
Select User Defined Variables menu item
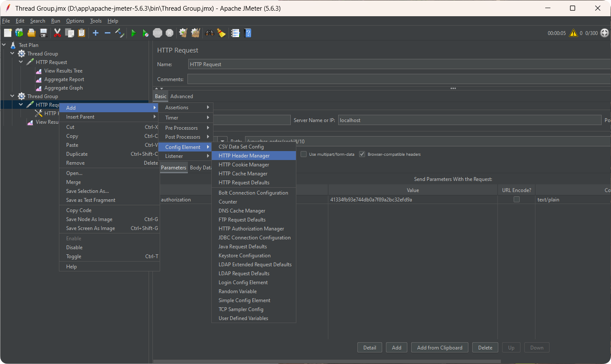(x=254, y=318)
